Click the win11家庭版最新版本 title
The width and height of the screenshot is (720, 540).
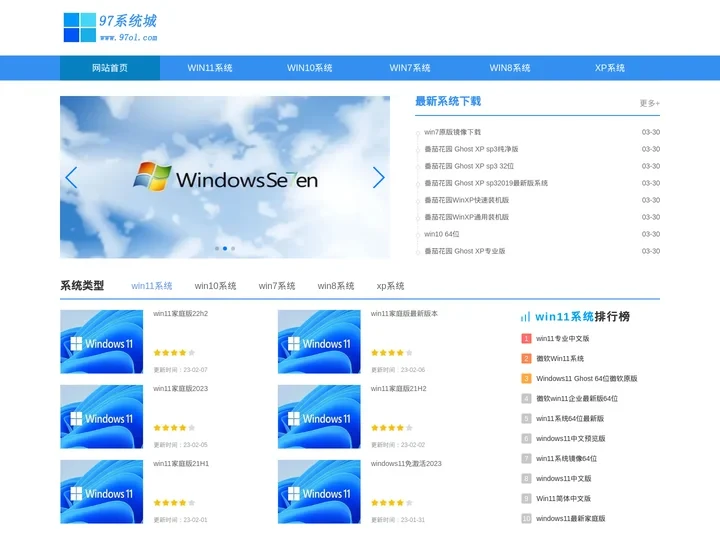[404, 314]
